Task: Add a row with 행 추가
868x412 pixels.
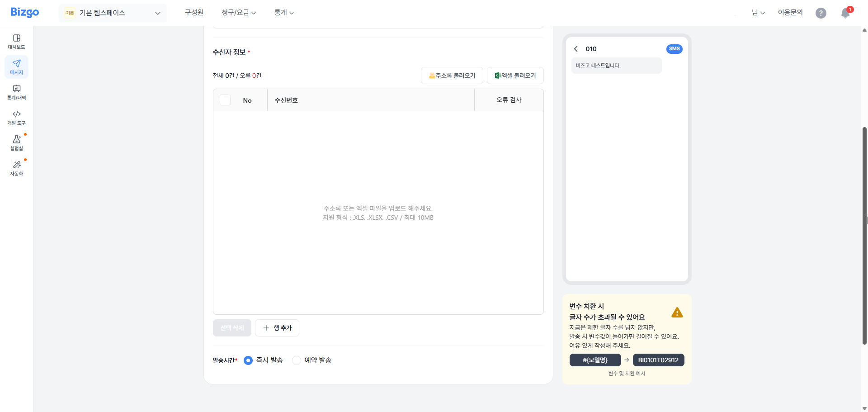Action: click(277, 327)
